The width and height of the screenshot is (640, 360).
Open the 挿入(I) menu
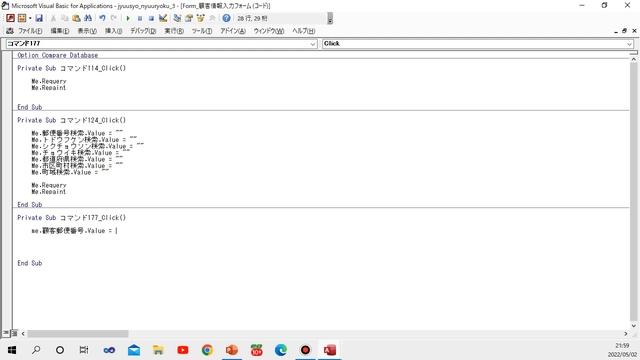click(x=113, y=31)
